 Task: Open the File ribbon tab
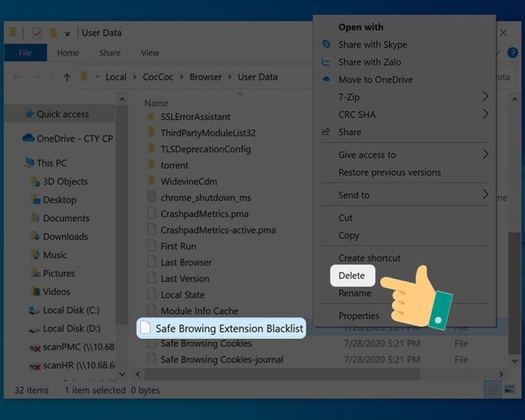[25, 53]
